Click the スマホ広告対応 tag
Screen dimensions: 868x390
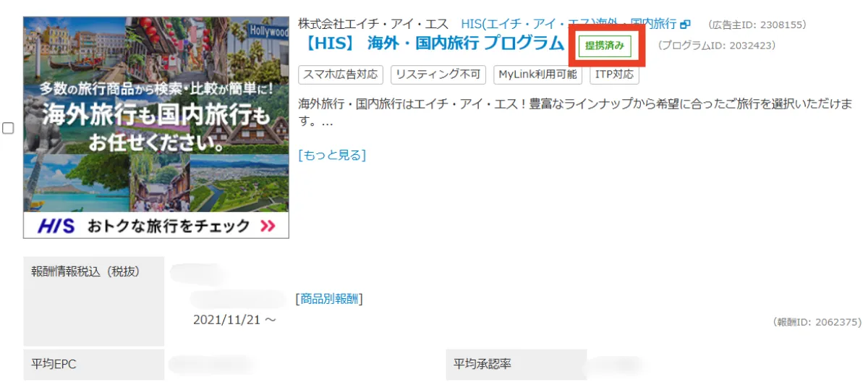click(x=341, y=75)
